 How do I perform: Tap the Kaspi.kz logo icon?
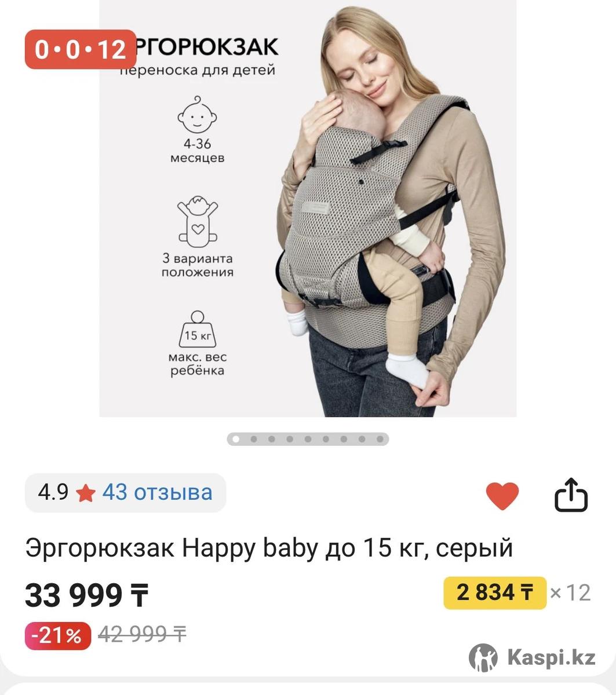point(483,657)
